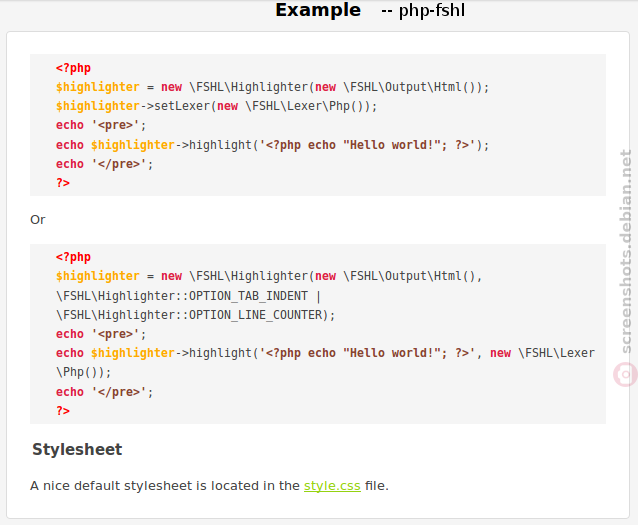
Task: Click 'A nice default stylesheet' sentence text
Action: [x=210, y=486]
